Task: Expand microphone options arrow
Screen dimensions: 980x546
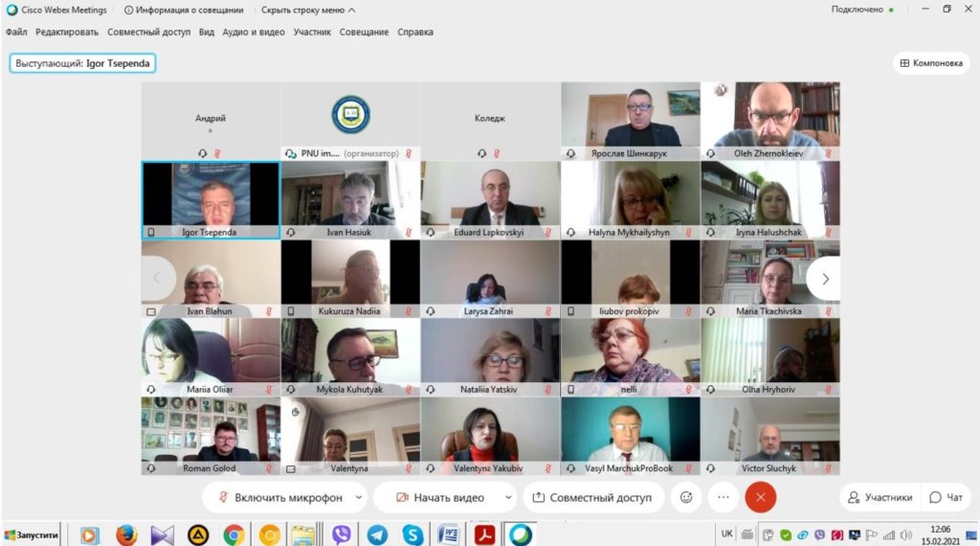Action: [359, 497]
